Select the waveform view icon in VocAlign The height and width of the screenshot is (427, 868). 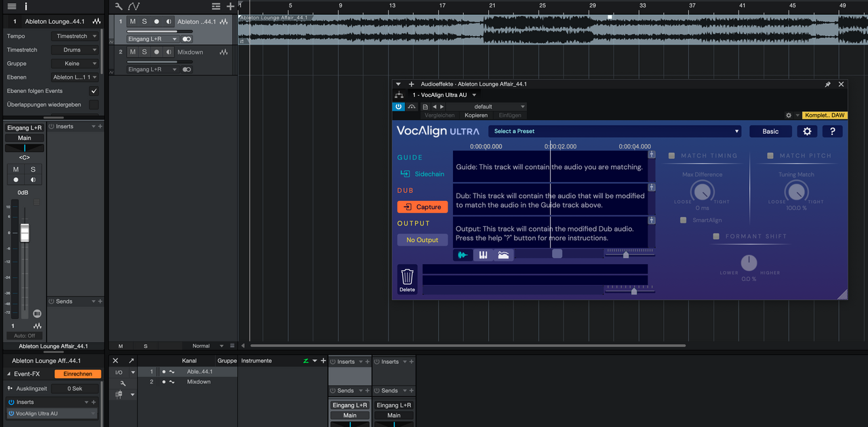click(463, 255)
